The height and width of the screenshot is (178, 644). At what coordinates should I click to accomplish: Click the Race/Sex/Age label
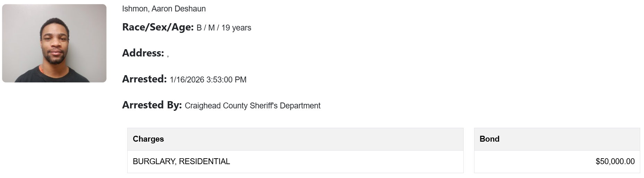(158, 27)
